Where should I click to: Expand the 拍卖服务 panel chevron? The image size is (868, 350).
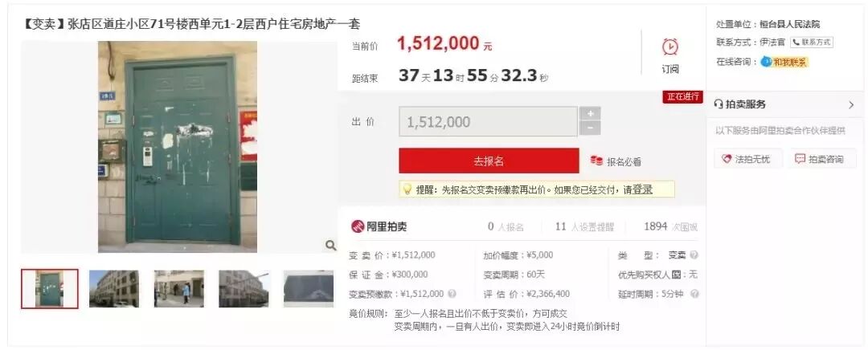pyautogui.click(x=851, y=104)
